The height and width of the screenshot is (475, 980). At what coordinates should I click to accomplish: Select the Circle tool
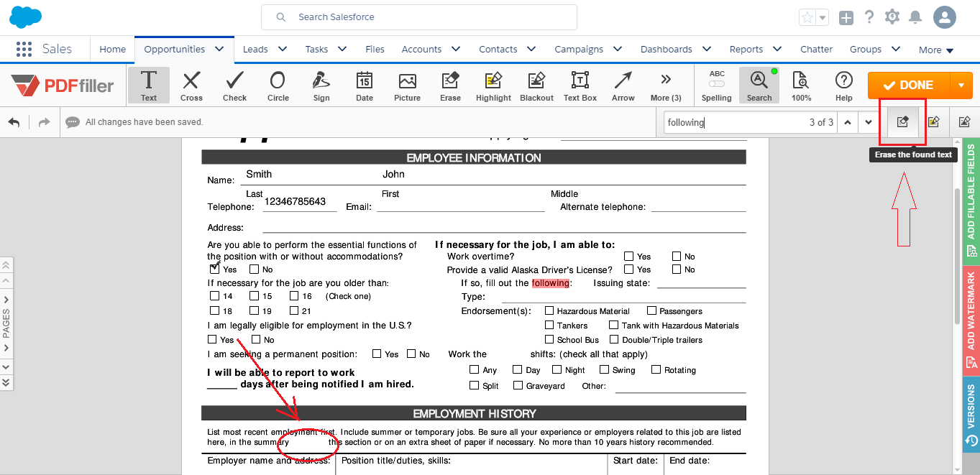(278, 85)
